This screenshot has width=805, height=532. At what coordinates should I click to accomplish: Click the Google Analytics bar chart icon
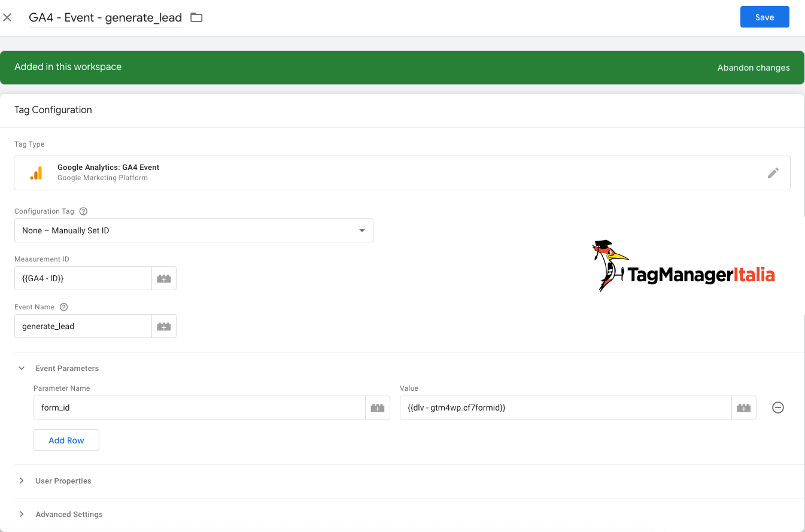[x=37, y=173]
